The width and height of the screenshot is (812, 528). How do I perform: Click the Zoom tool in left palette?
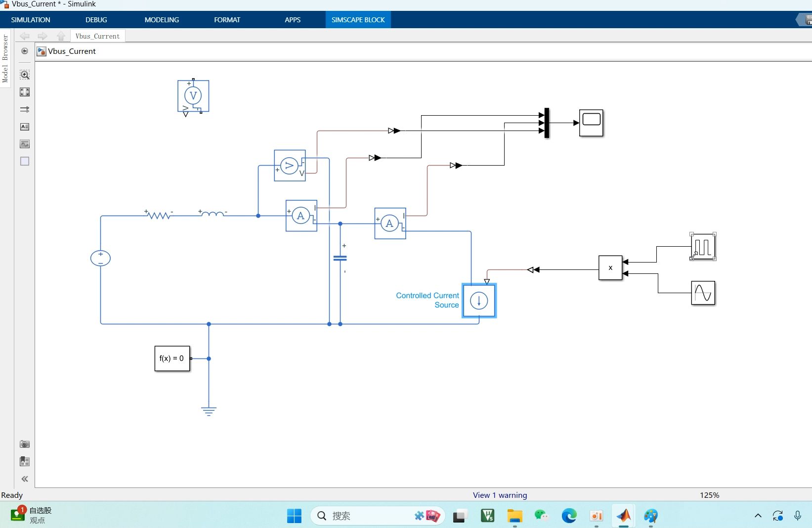coord(25,75)
